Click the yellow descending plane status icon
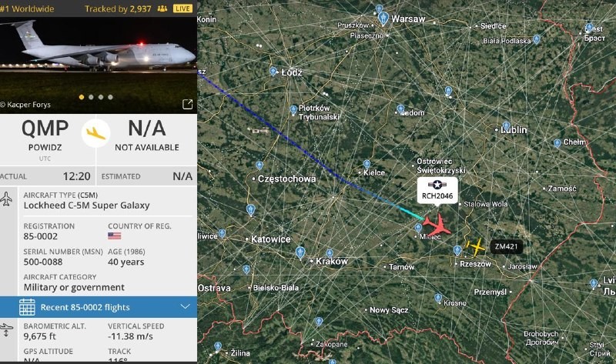 (x=95, y=133)
